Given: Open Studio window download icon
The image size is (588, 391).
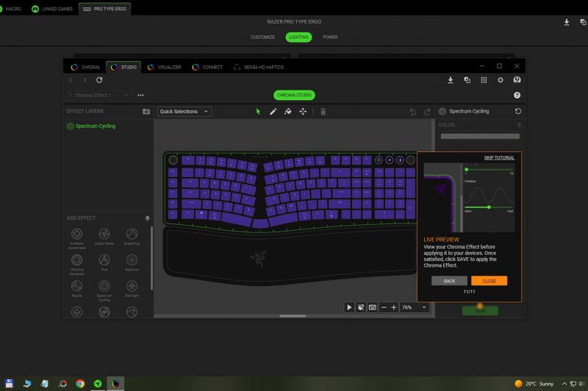Looking at the screenshot, I should point(451,80).
